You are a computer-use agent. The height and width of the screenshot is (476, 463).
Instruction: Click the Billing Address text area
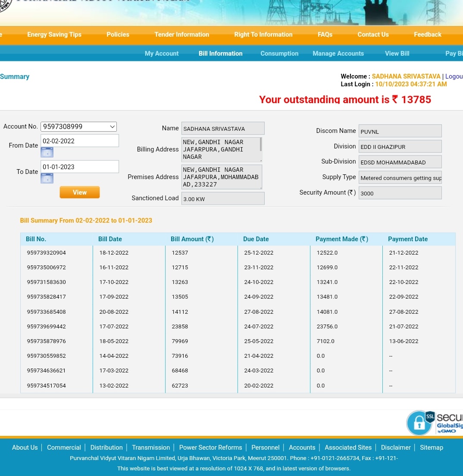pos(222,149)
